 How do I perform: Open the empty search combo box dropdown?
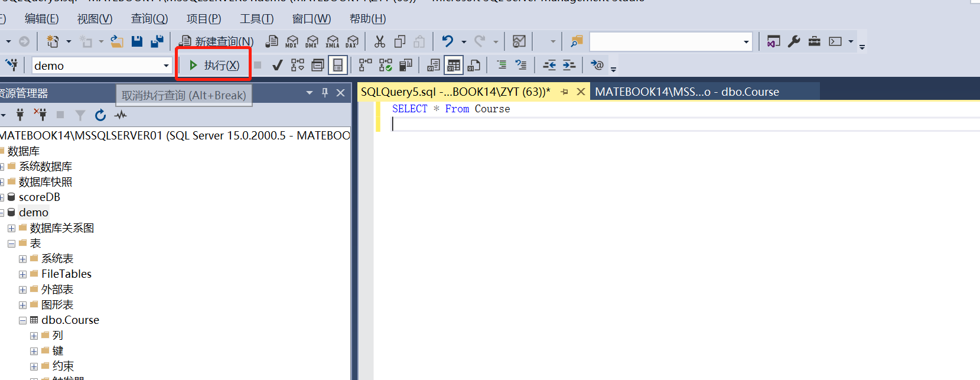[x=746, y=42]
